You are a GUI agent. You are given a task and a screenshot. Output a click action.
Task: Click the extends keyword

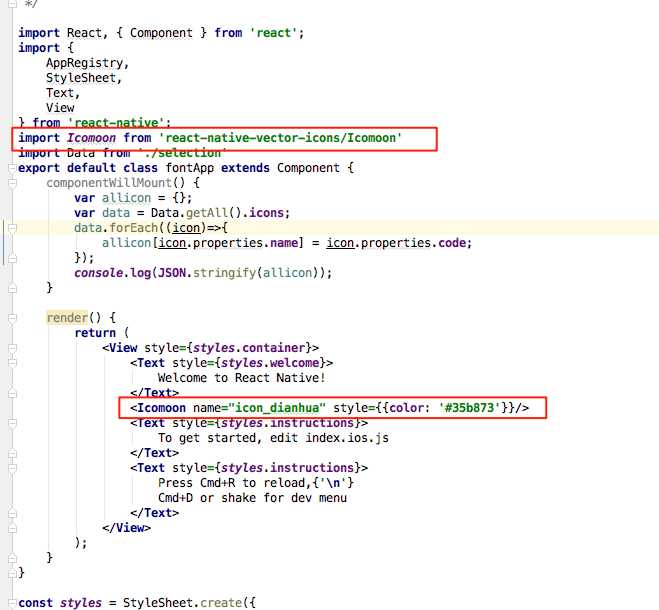coord(245,168)
